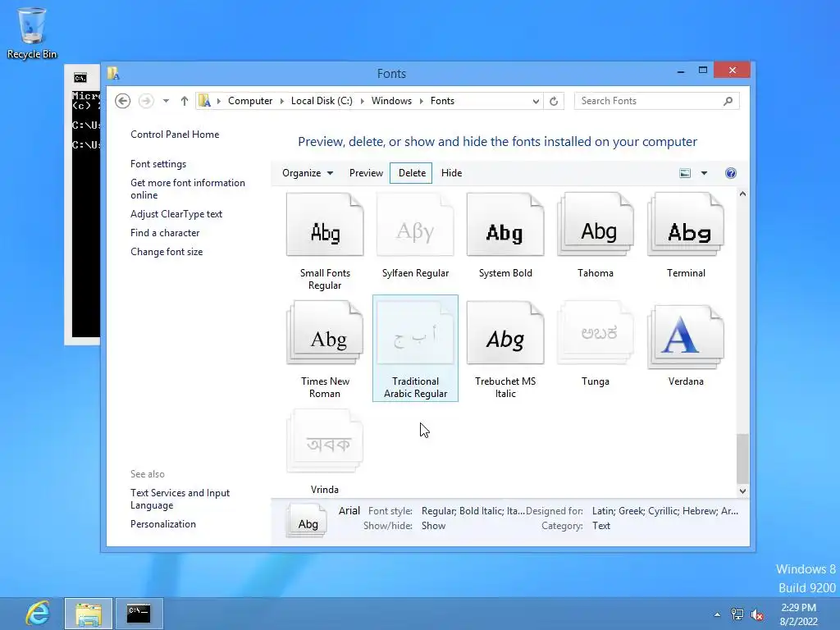Expand breadcrumb arrow before Computer
Image resolution: width=840 pixels, height=630 pixels.
click(x=218, y=101)
